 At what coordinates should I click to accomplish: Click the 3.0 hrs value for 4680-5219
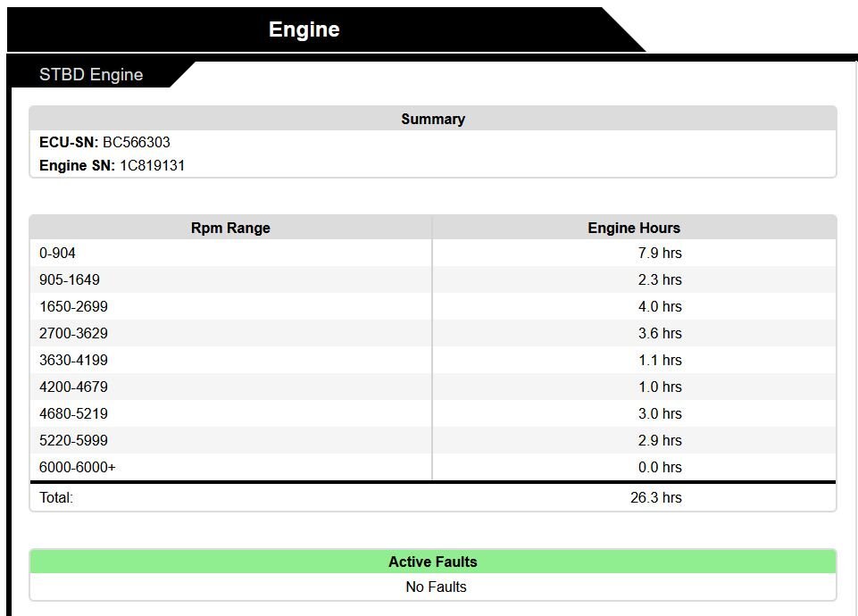coord(659,413)
